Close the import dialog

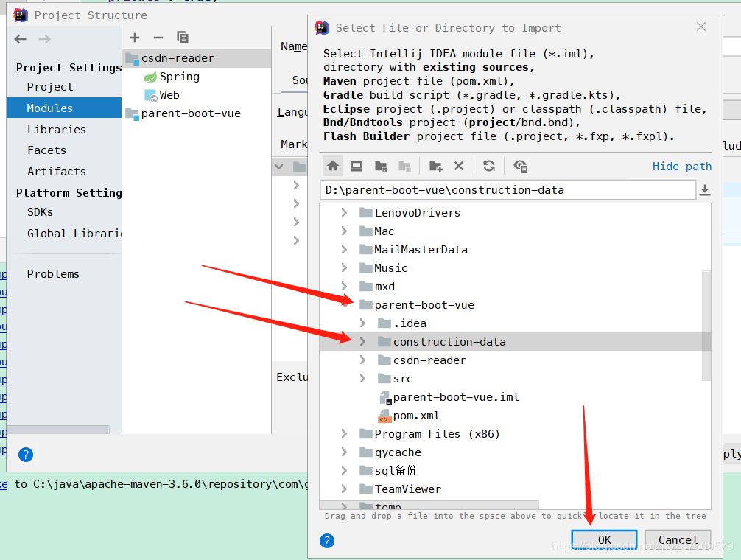(x=701, y=27)
